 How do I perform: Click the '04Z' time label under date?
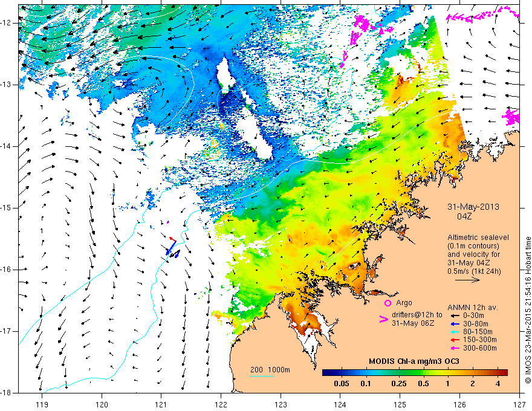point(464,216)
